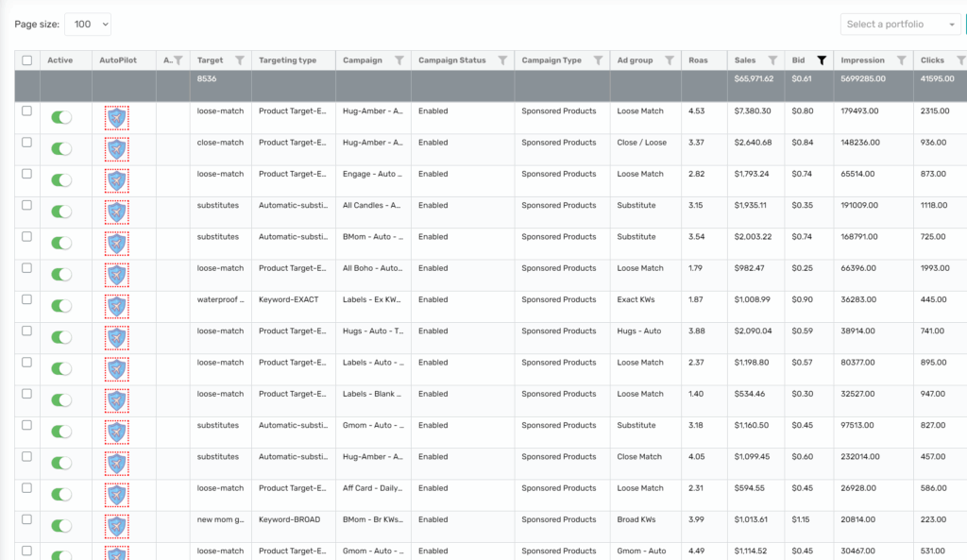Screen dimensions: 967x560
Task: Open the Page size 100 dropdown
Action: click(x=88, y=24)
